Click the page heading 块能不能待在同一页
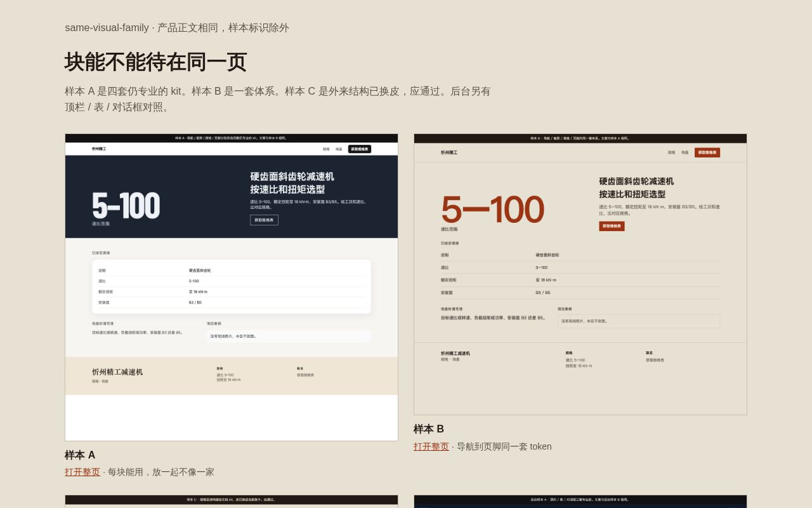Viewport: 812px width, 508px height. point(155,62)
